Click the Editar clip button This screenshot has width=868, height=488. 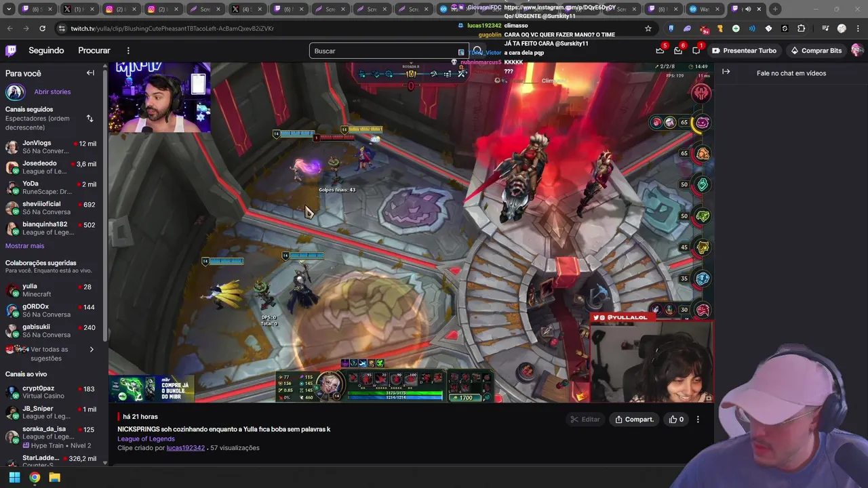[x=585, y=420]
